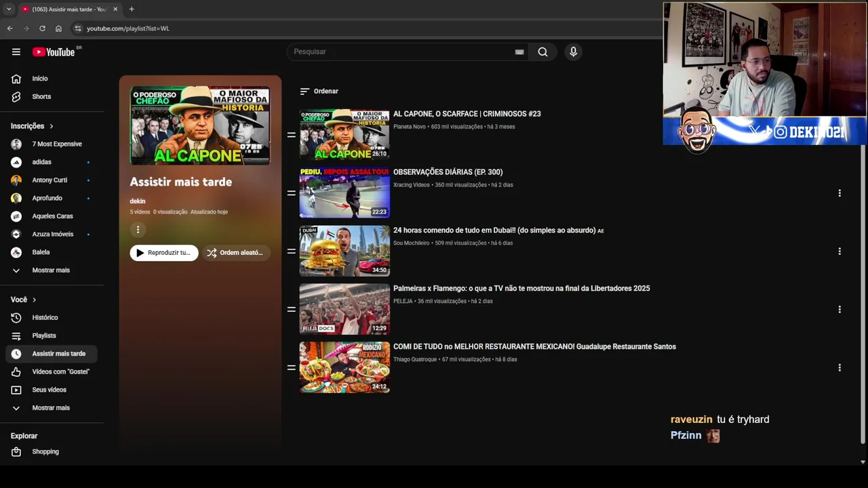Open more options for Palmeiras x Flamengo video
The width and height of the screenshot is (868, 488).
840,310
